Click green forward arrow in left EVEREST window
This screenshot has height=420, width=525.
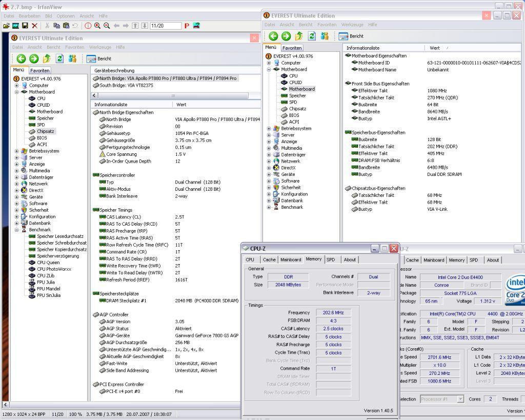pyautogui.click(x=34, y=59)
